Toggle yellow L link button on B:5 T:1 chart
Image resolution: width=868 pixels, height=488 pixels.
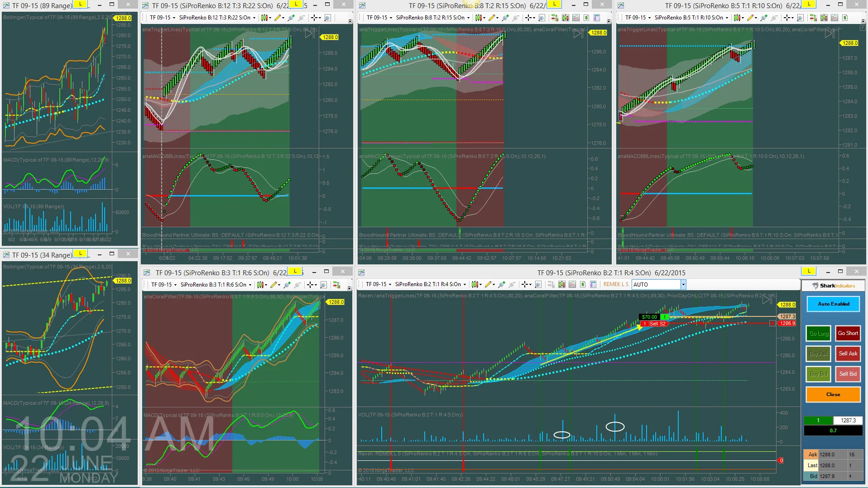click(809, 4)
